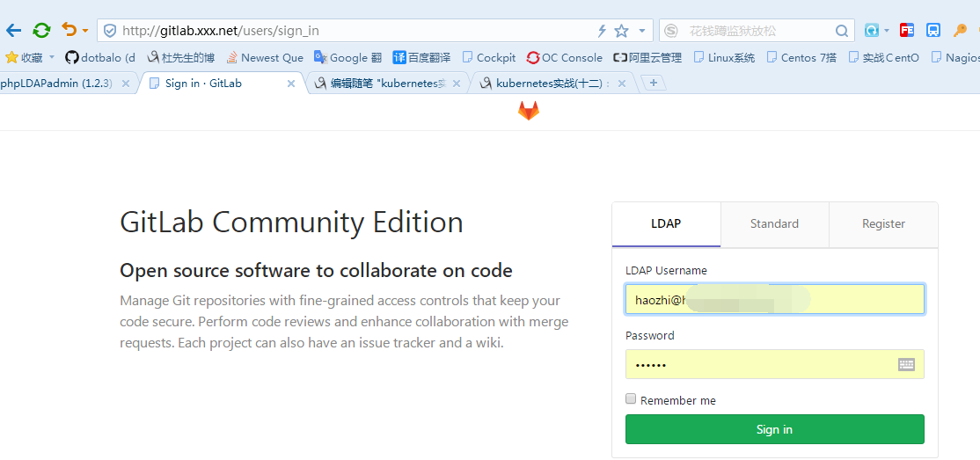Open the address bar history dropdown
Screen dimensions: 980x460
[642, 31]
